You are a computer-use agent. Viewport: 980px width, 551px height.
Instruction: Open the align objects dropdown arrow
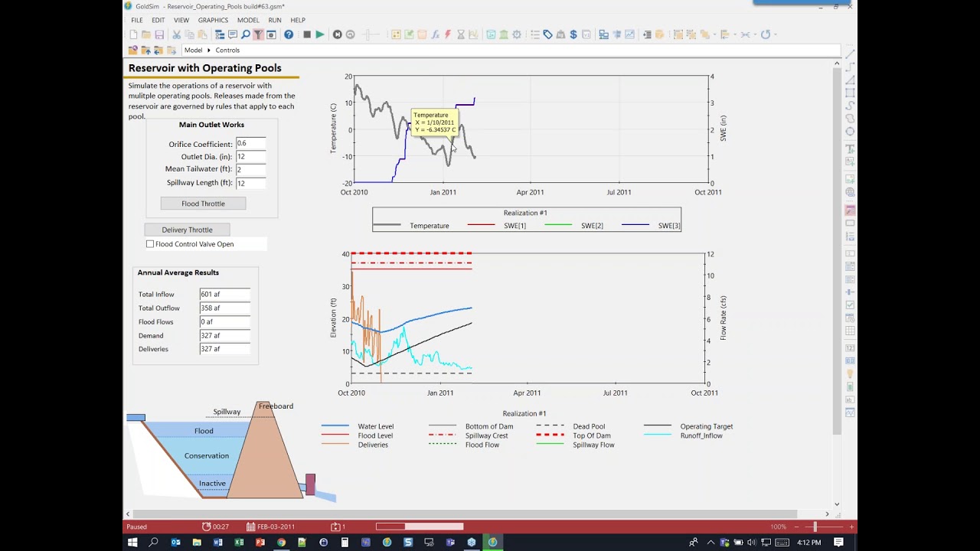click(x=735, y=34)
